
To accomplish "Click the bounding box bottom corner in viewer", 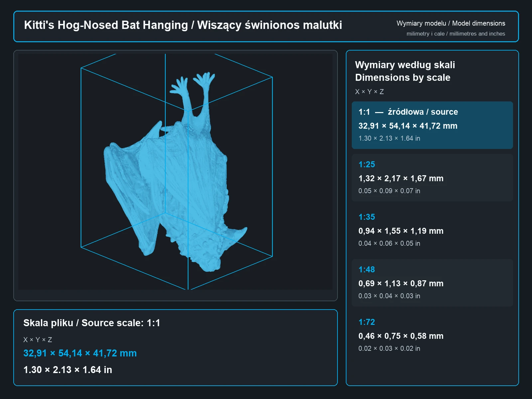I will tap(188, 289).
